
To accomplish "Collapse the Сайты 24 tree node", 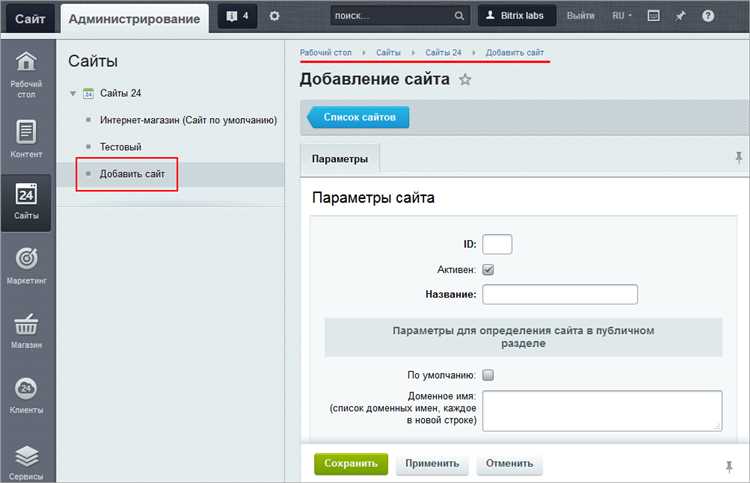I will coord(73,93).
